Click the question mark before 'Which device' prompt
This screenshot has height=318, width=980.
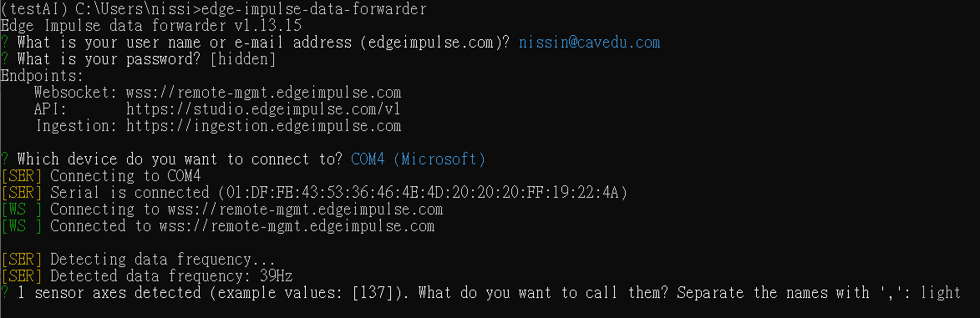tap(5, 159)
